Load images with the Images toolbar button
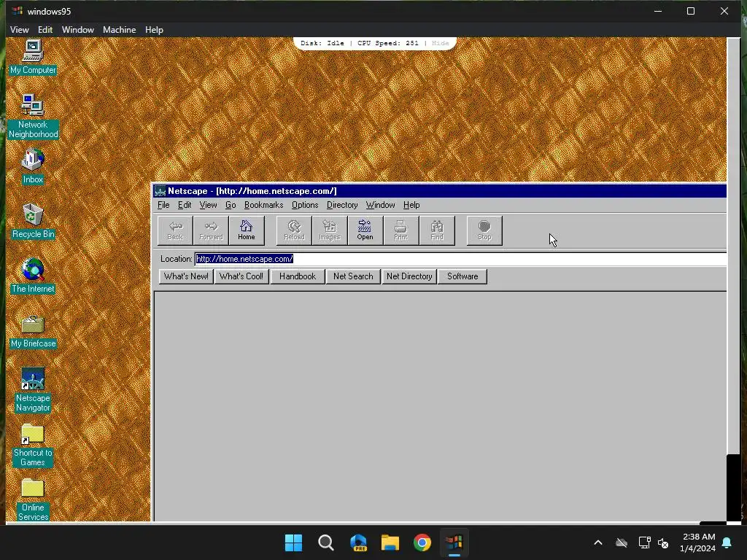The width and height of the screenshot is (747, 560). pyautogui.click(x=330, y=230)
